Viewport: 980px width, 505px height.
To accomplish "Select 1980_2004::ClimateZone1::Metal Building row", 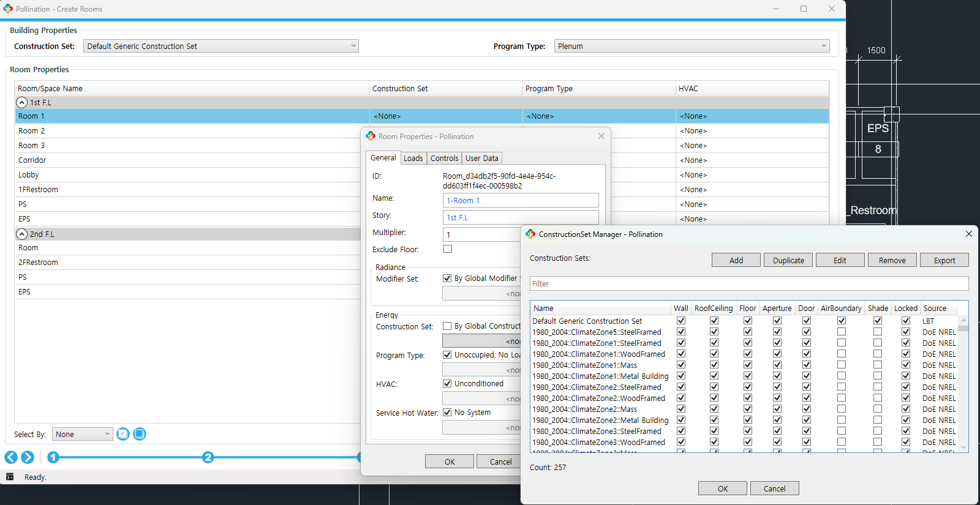I will tap(600, 376).
